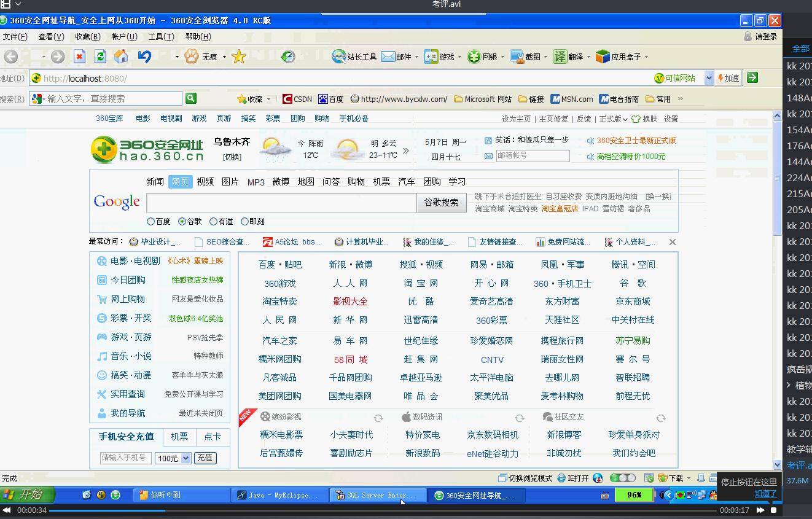Click the 截图 screenshot tool icon
The height and width of the screenshot is (519, 812).
pos(517,57)
